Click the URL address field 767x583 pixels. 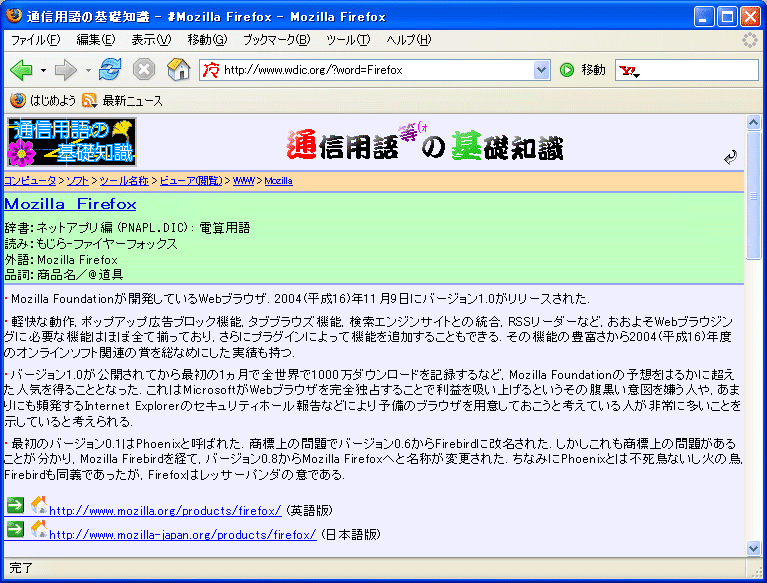coord(377,70)
